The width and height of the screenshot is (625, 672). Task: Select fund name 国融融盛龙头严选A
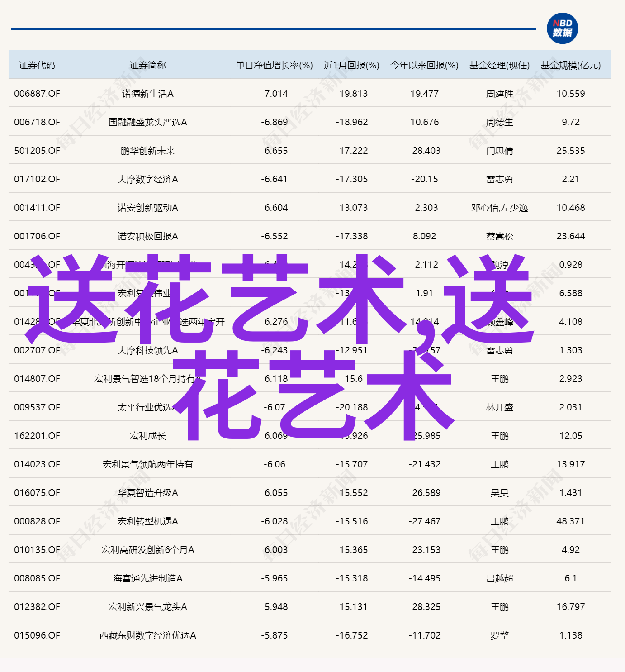[x=148, y=122]
